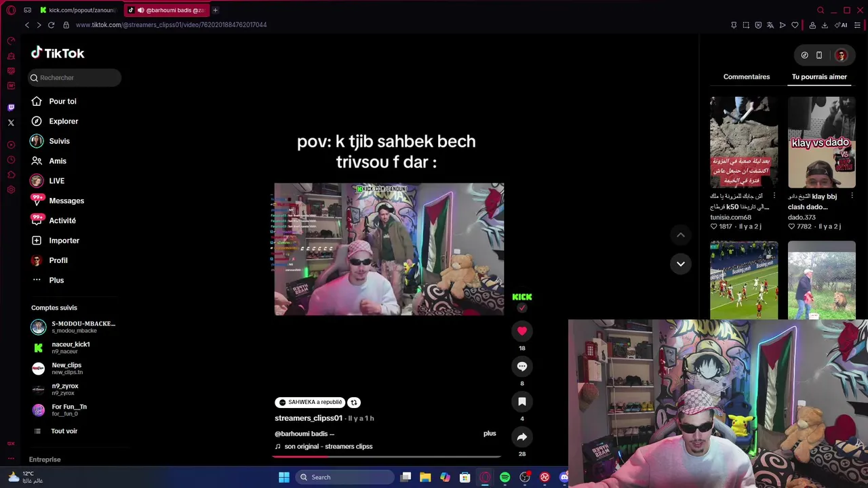Click the Windows taskbar Search box
The height and width of the screenshot is (488, 868).
344,477
